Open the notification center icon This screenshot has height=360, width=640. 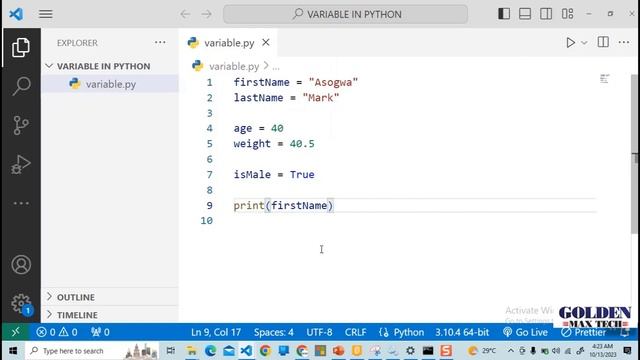[x=627, y=351]
